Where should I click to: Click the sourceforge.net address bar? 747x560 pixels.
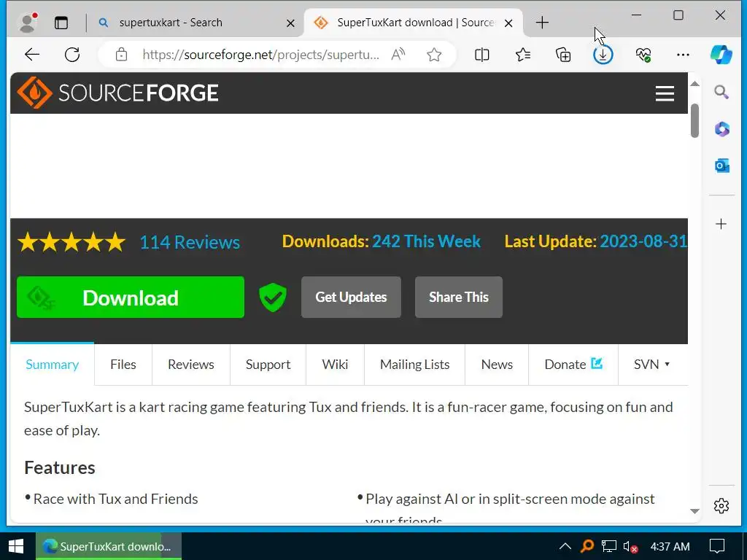(x=260, y=54)
